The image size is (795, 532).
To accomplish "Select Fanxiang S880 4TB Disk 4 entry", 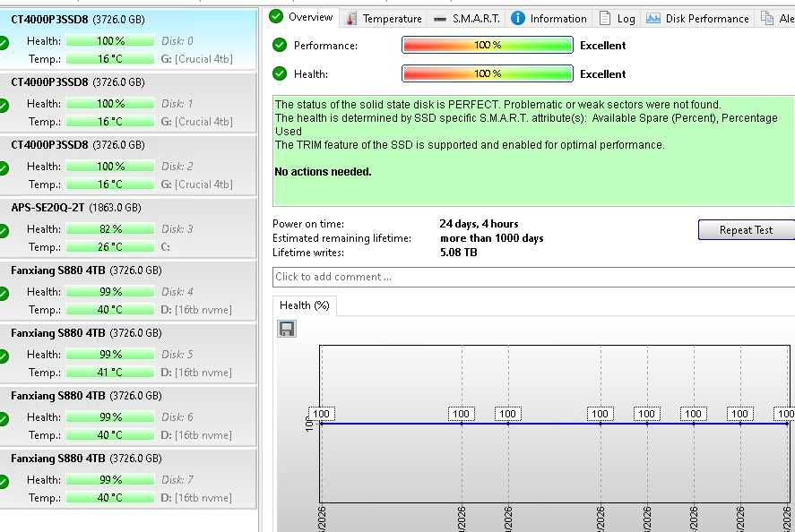I will pyautogui.click(x=128, y=291).
